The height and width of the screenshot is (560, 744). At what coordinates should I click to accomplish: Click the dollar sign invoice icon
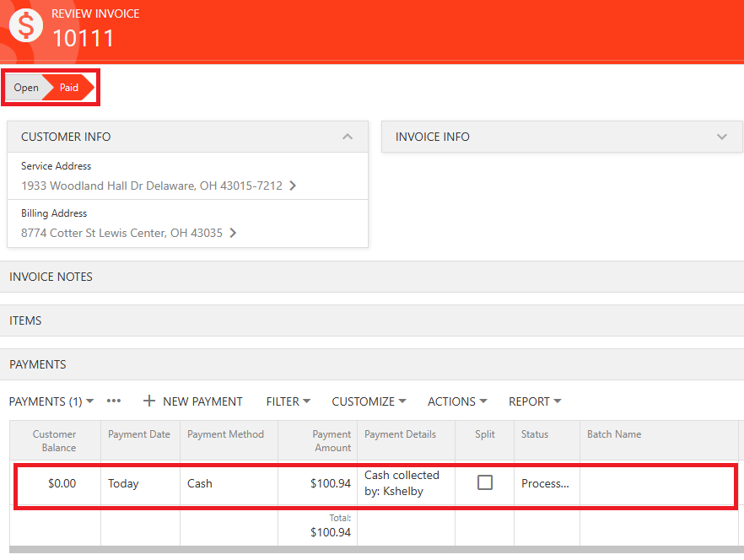coord(26,25)
